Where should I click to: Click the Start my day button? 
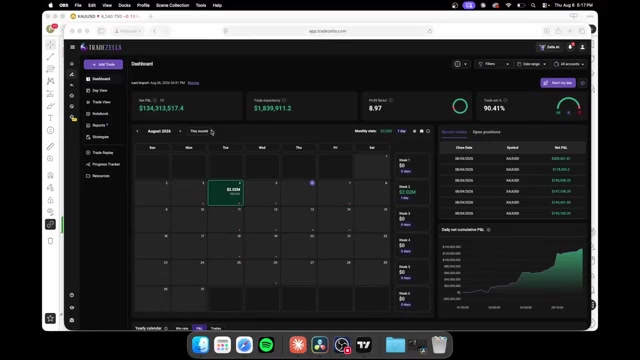pyautogui.click(x=558, y=83)
